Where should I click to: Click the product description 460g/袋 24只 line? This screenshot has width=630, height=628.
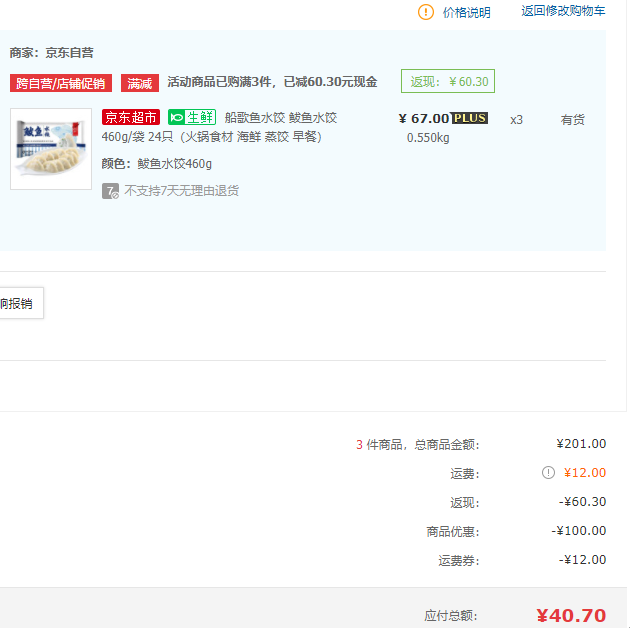tap(212, 137)
